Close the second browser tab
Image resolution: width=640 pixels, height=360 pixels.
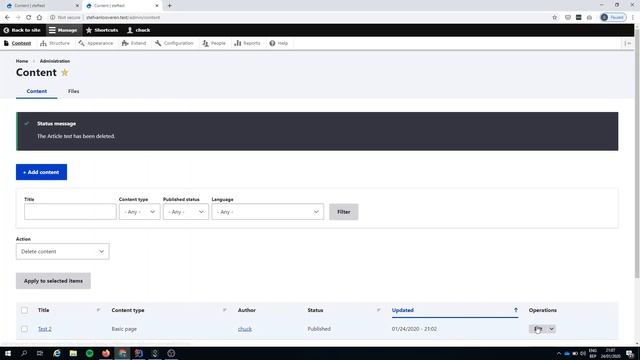tap(157, 6)
